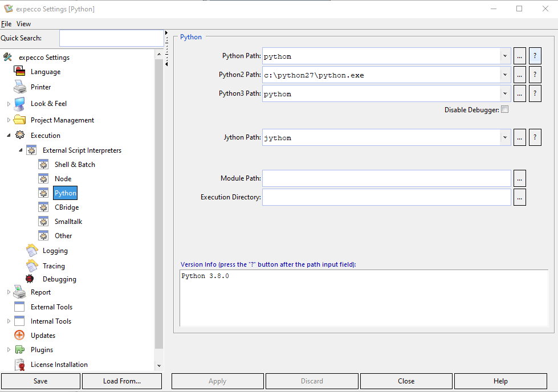
Task: Collapse the Execution tree node
Action: coord(9,136)
